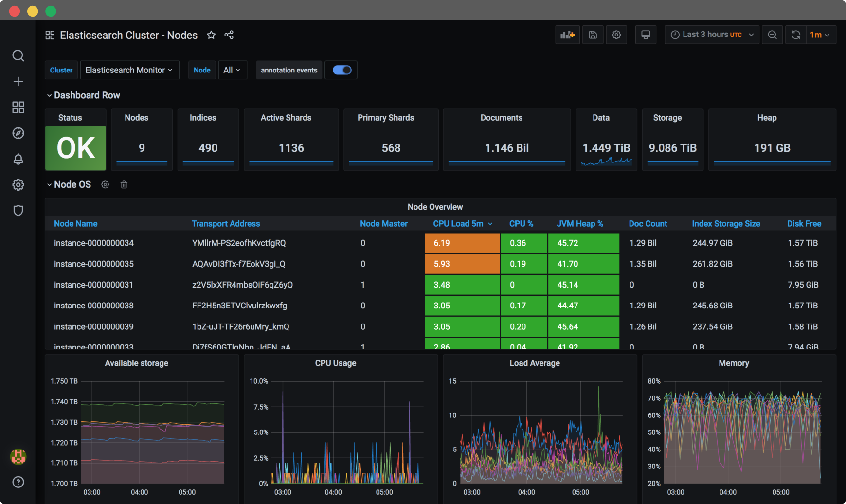Open the Node Overview panel title menu

tap(435, 207)
